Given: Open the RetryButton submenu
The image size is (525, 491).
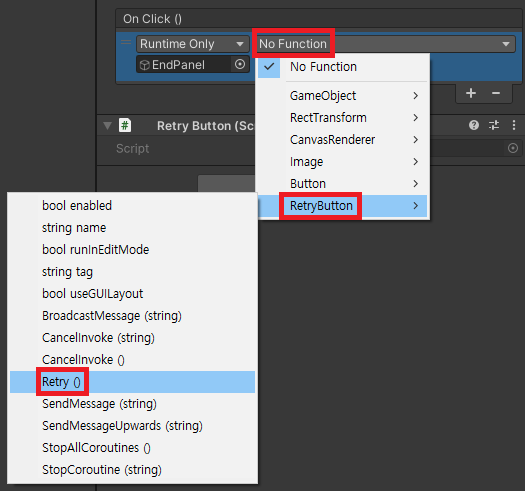Looking at the screenshot, I should click(342, 206).
